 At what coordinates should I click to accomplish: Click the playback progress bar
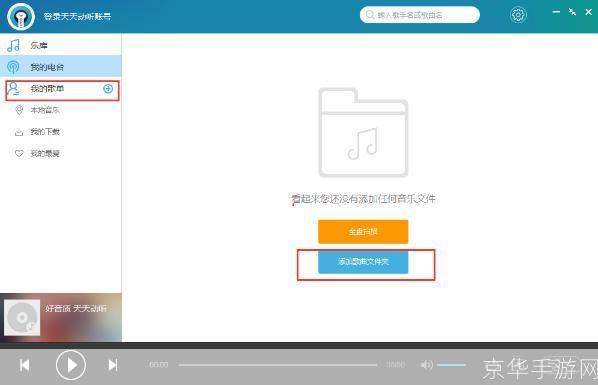point(278,365)
